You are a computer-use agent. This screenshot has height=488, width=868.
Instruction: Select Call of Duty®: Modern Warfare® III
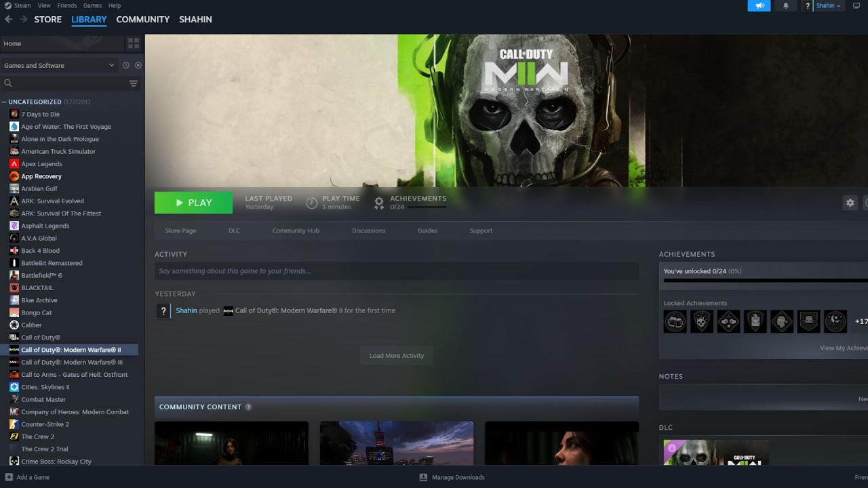click(x=72, y=362)
